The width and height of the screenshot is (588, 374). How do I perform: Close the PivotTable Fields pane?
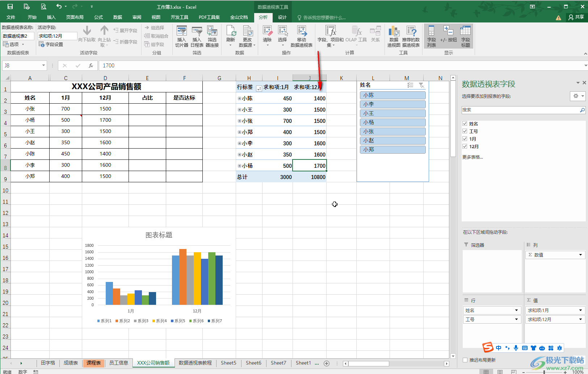pos(584,83)
